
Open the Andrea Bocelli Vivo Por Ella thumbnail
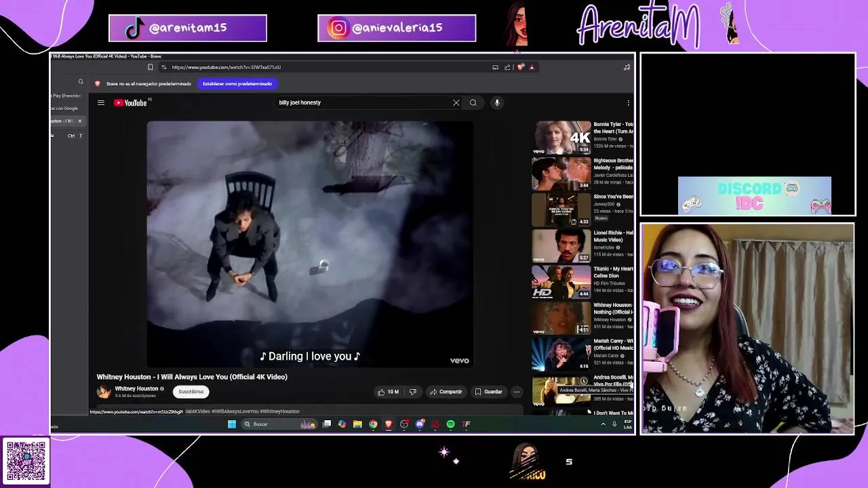point(561,390)
